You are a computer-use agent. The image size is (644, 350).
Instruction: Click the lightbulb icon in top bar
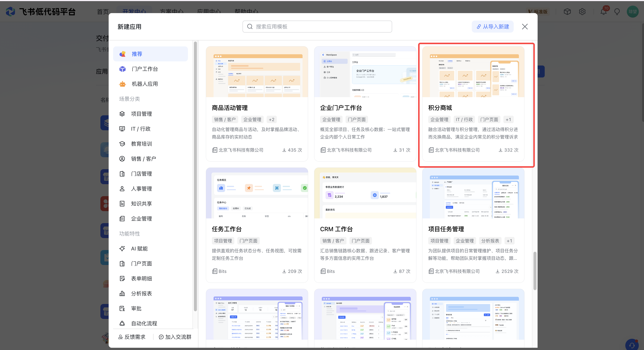tap(617, 12)
